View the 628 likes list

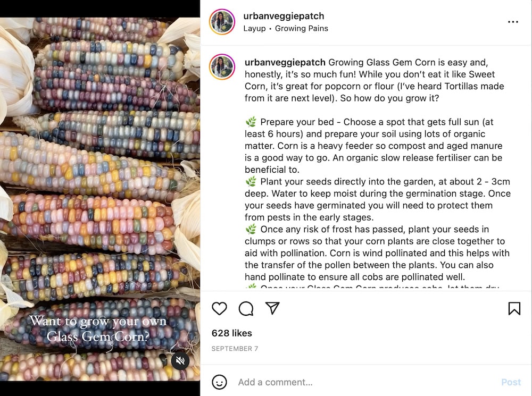(232, 333)
